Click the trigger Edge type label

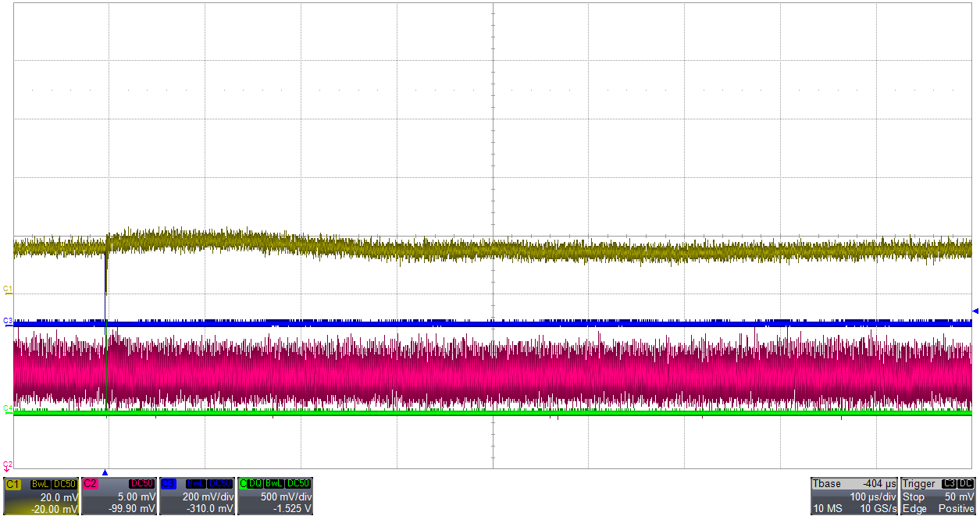tap(914, 508)
